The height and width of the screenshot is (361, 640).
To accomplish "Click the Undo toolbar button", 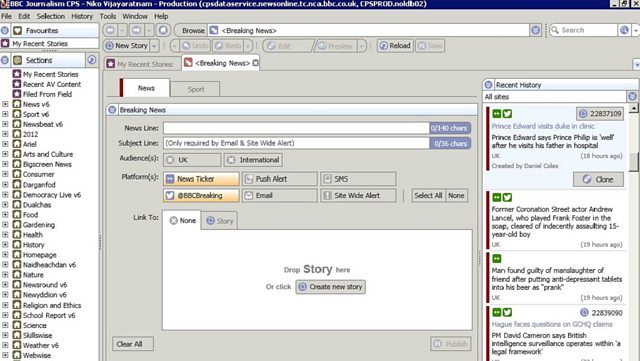I will (x=195, y=46).
